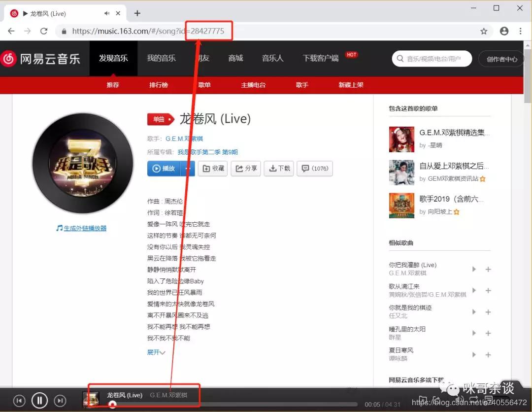Toggle playback of similar song 你把我灌醉 (Live)

pyautogui.click(x=474, y=269)
